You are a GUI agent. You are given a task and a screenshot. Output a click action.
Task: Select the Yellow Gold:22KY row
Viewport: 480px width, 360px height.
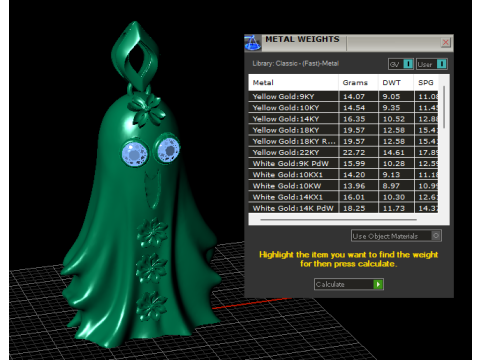tap(343, 152)
